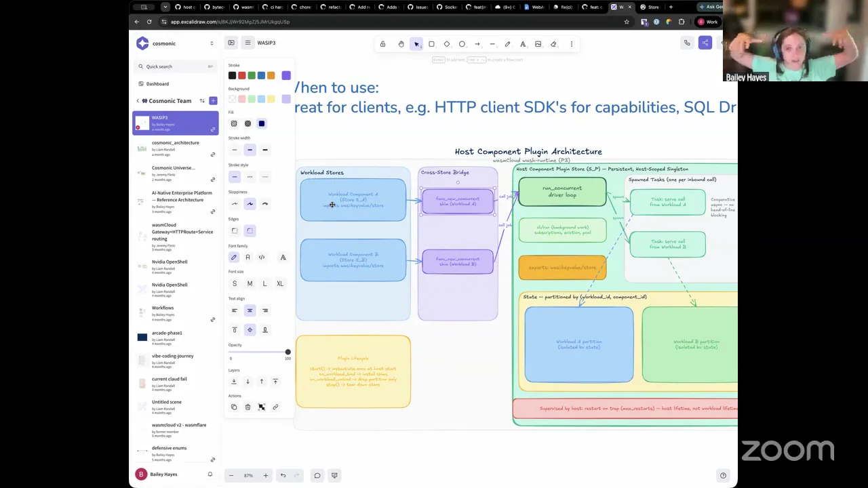868x488 pixels.
Task: Choose cross-hatch fill style
Action: pos(248,123)
